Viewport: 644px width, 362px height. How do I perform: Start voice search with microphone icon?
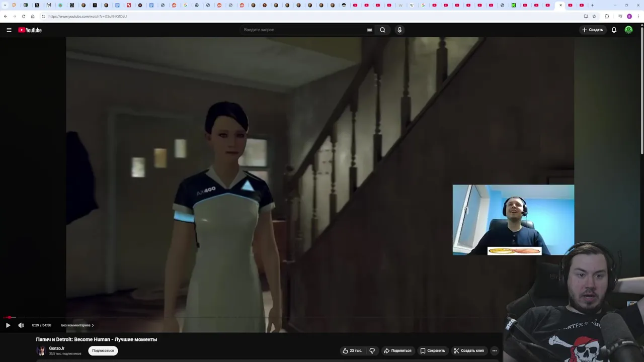[399, 30]
